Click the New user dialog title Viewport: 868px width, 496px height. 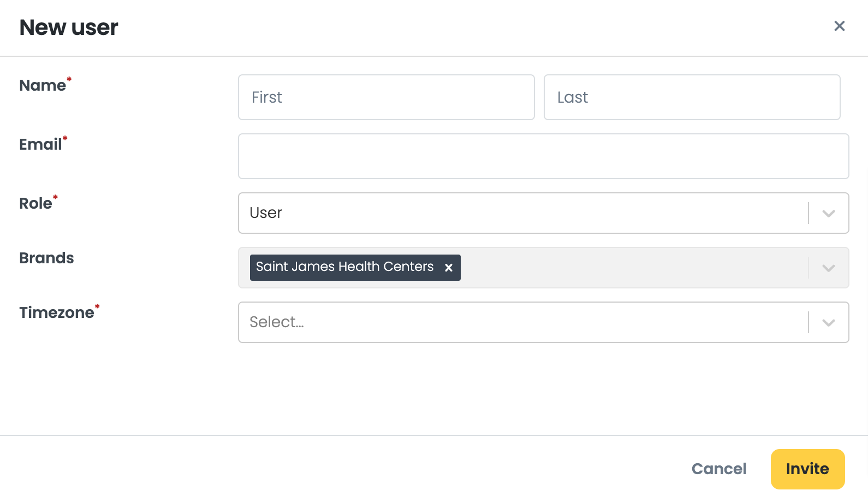click(x=69, y=27)
